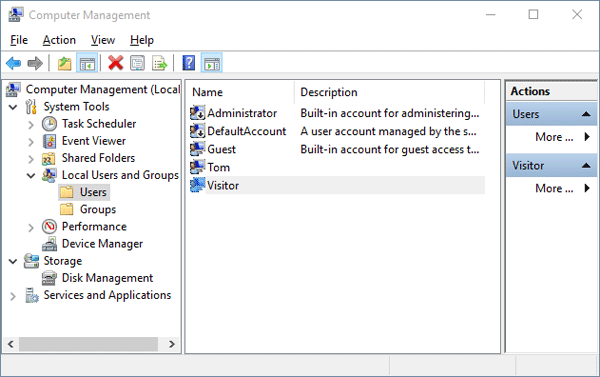Click the Disk Management icon
This screenshot has width=600, height=377.
(x=49, y=278)
